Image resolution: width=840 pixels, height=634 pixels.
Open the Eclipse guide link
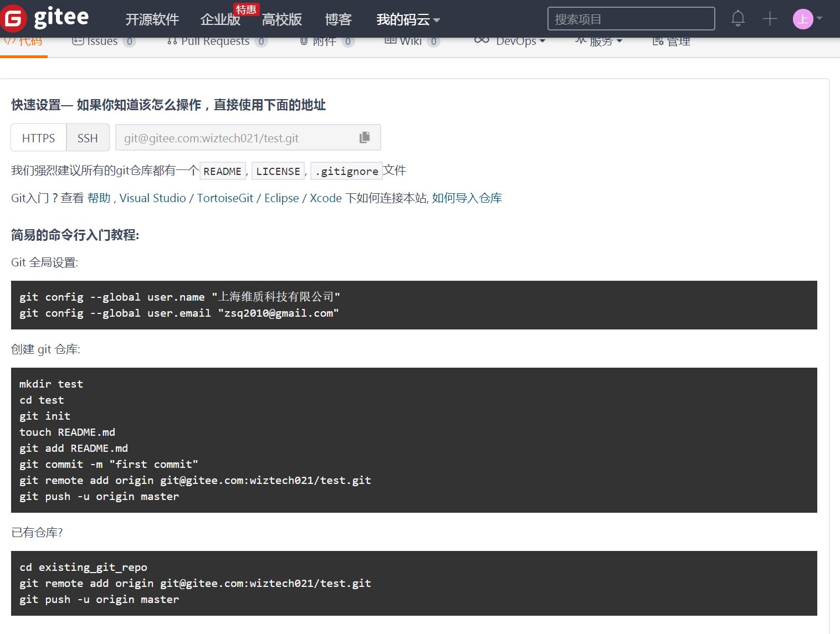(281, 198)
